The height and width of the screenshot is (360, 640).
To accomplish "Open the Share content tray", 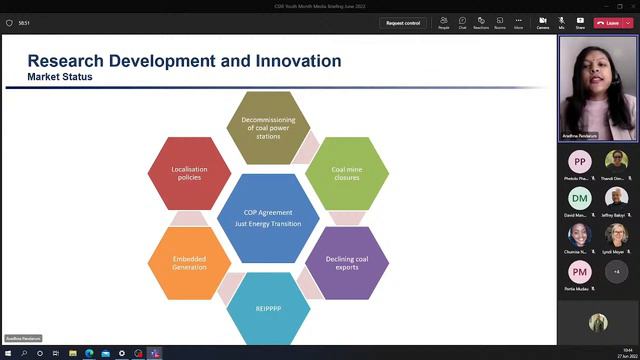I will point(580,23).
